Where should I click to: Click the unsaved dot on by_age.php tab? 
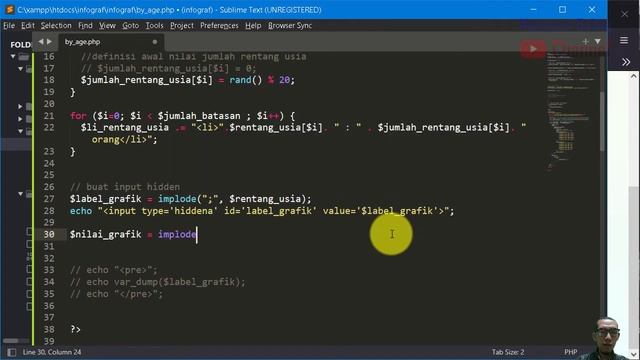click(155, 42)
